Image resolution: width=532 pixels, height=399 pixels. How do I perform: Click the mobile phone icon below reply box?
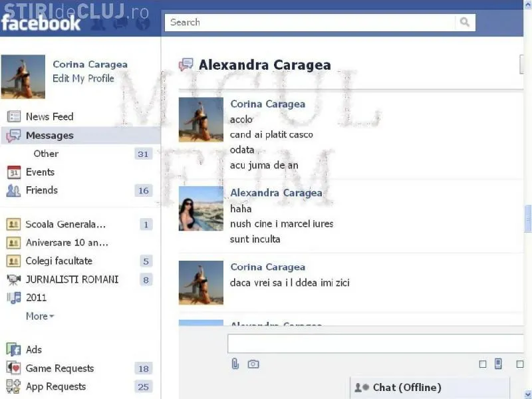click(498, 364)
